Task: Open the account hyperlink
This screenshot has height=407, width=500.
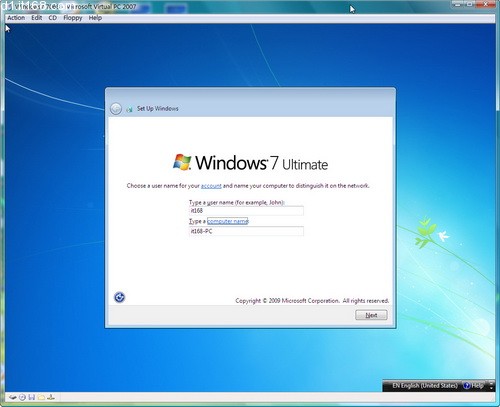Action: [211, 186]
